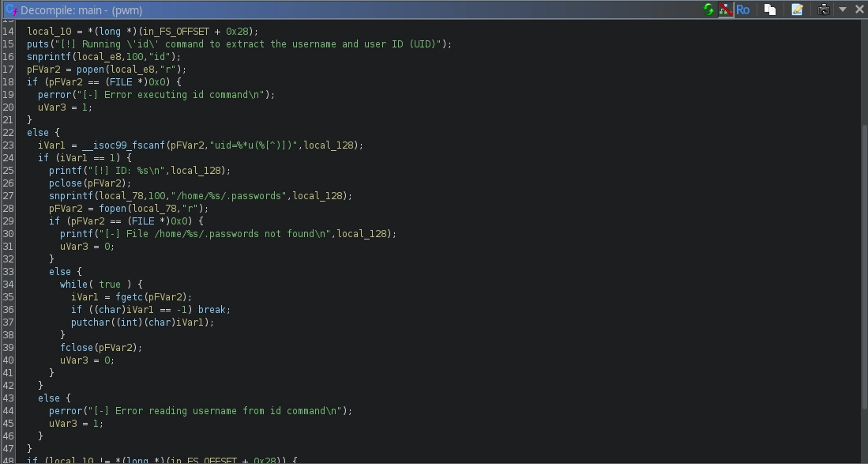The width and height of the screenshot is (868, 464).
Task: Toggle unreachable code elimination icon
Action: point(724,9)
